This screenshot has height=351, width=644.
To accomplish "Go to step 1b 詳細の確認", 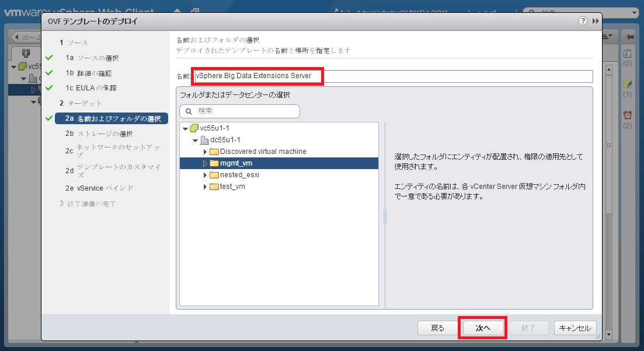I will coord(89,73).
